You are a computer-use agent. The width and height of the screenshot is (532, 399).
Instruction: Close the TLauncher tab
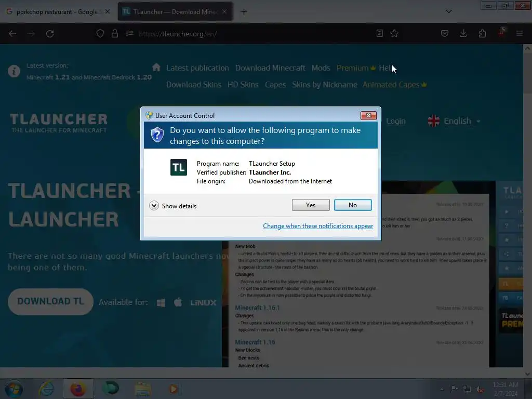click(x=224, y=11)
